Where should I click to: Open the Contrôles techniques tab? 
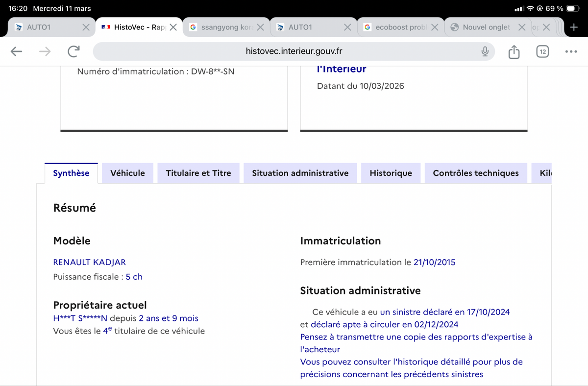pos(475,173)
